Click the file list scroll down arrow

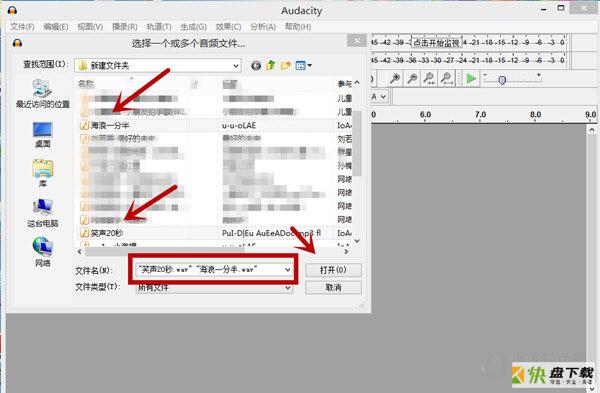(357, 241)
